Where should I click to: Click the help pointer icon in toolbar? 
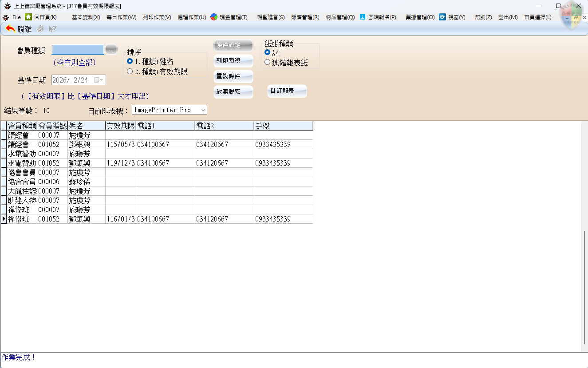pos(52,29)
